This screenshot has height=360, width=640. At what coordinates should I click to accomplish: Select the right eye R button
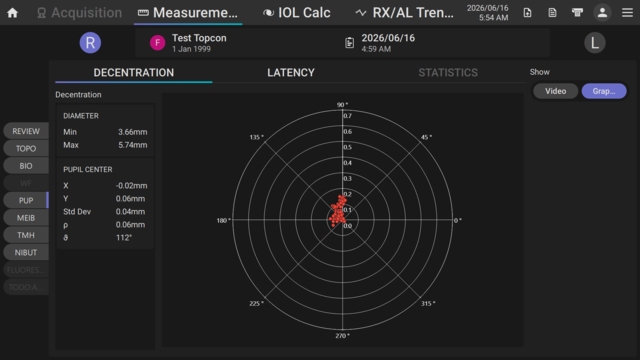90,42
